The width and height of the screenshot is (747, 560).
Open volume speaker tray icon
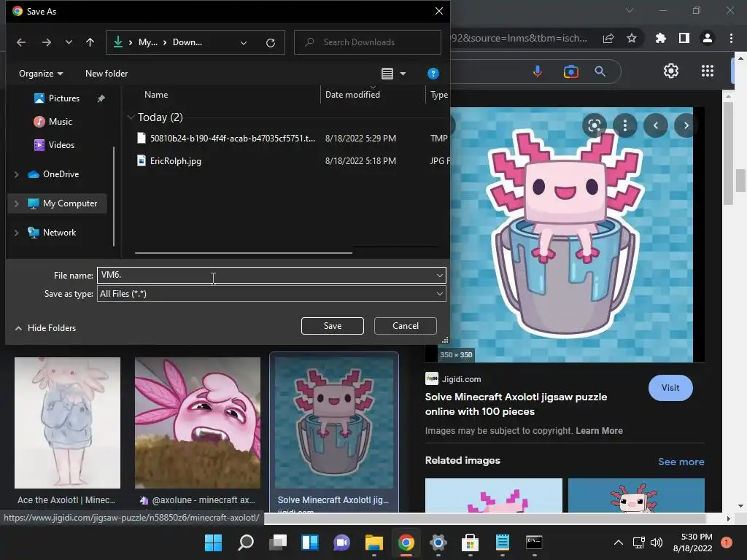click(657, 542)
